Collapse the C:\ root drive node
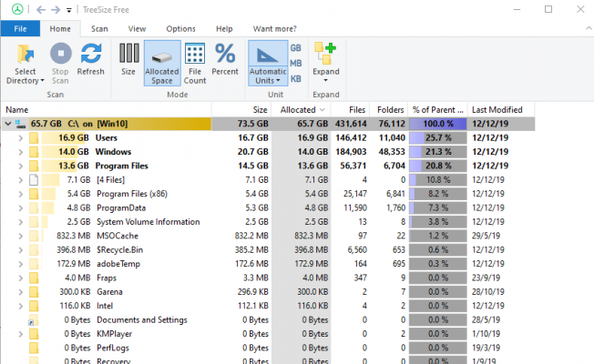 (x=8, y=123)
